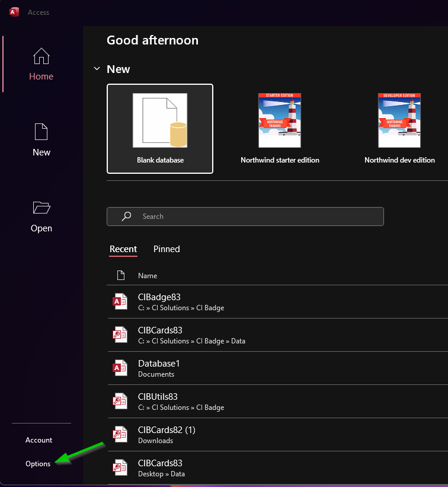The width and height of the screenshot is (448, 487).
Task: Click the magnifier search icon
Action: pos(126,216)
